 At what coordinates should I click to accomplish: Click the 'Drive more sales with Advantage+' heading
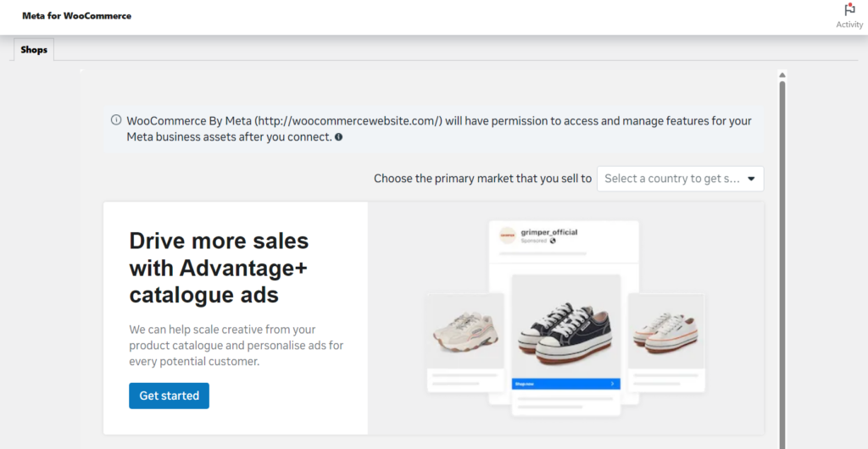point(220,268)
